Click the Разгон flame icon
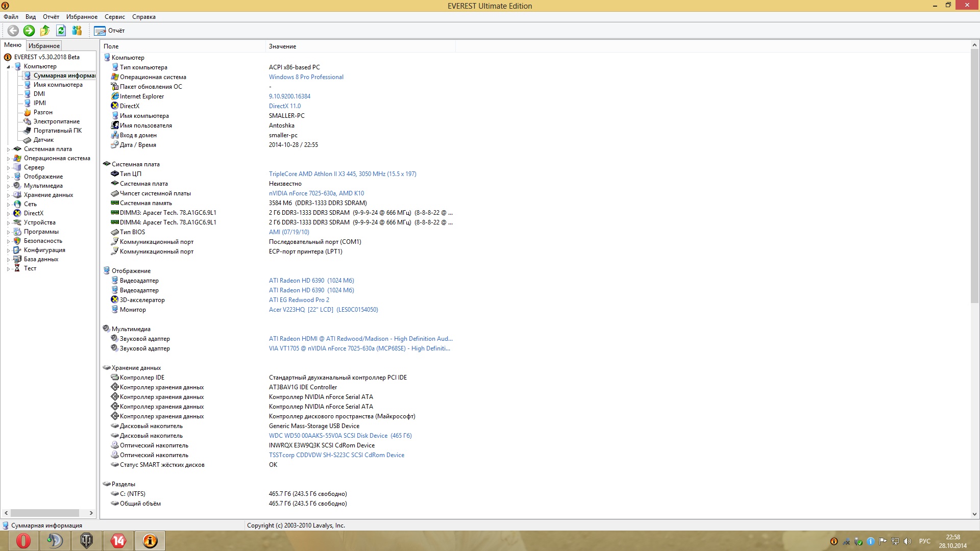980x551 pixels. (x=27, y=112)
